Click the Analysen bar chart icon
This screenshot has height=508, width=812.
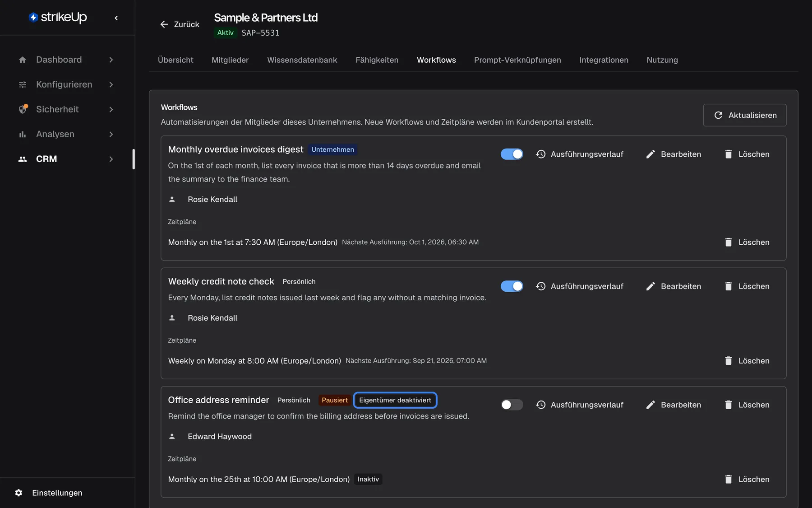(23, 134)
